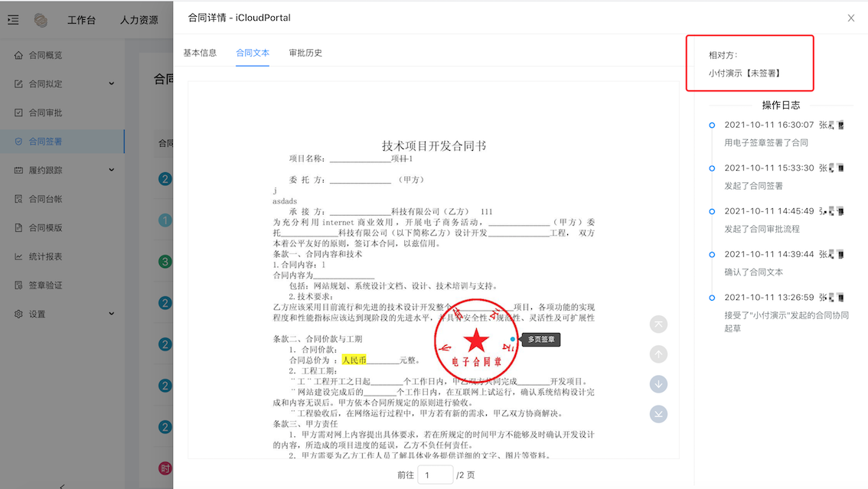Click log entry 发起了合同签署
Viewport: 868px width, 489px height.
tap(753, 186)
